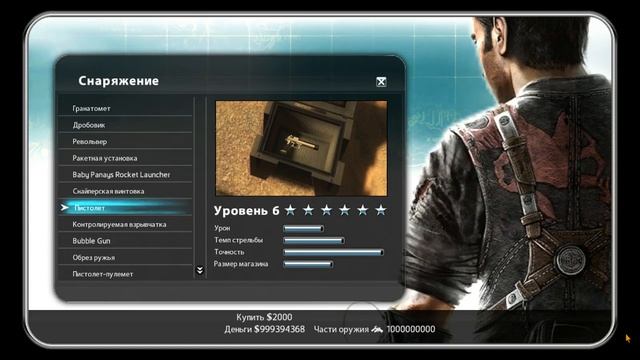Select Пистолет-пулемет in the list

(x=125, y=274)
